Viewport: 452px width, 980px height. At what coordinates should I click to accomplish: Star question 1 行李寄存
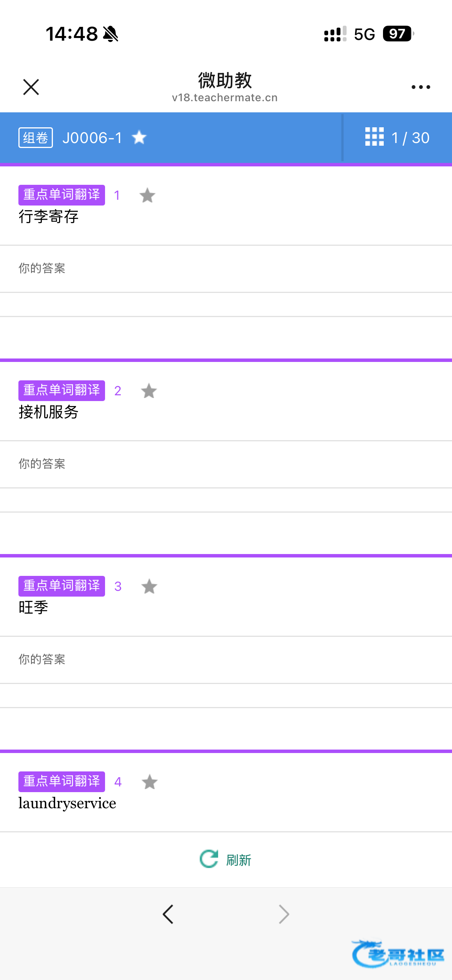(147, 196)
